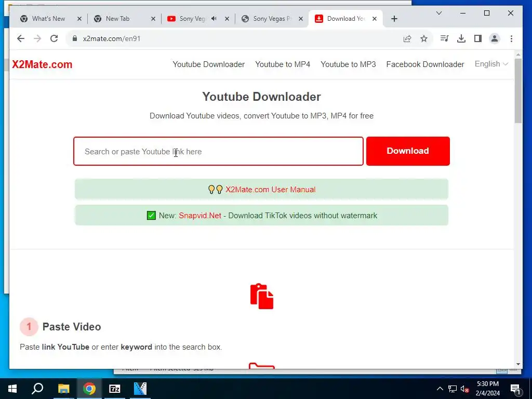Open a new tab with plus button
532x399 pixels.
click(394, 19)
